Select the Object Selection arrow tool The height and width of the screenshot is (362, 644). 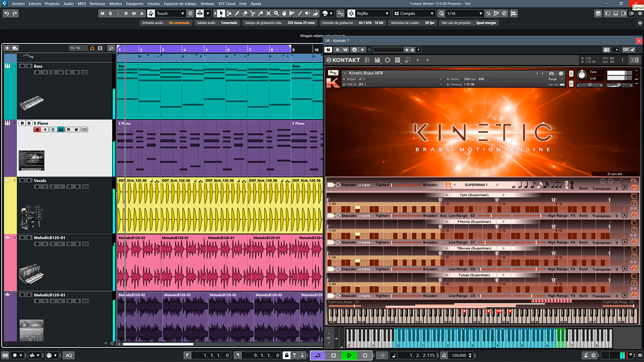pos(221,13)
